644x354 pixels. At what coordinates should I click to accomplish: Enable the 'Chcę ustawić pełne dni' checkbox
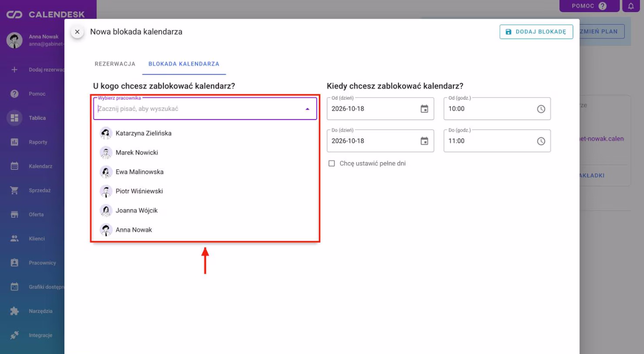pos(332,163)
